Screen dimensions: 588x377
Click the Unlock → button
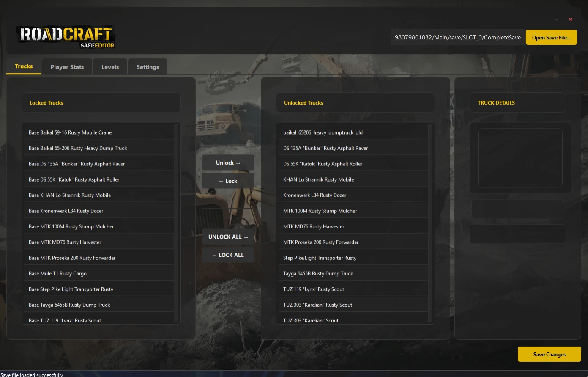click(228, 163)
